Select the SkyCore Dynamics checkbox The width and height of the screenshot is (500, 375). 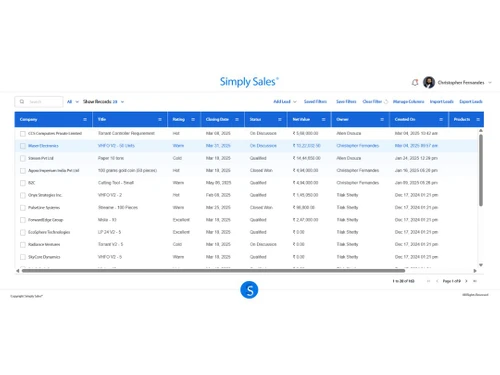[23, 257]
